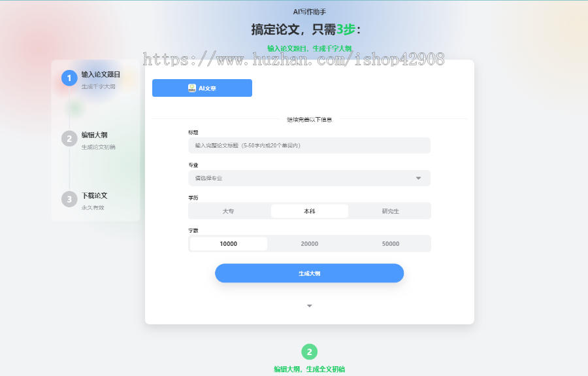The image size is (588, 376).
Task: Select step 2 circle in the sidebar
Action: 69,139
